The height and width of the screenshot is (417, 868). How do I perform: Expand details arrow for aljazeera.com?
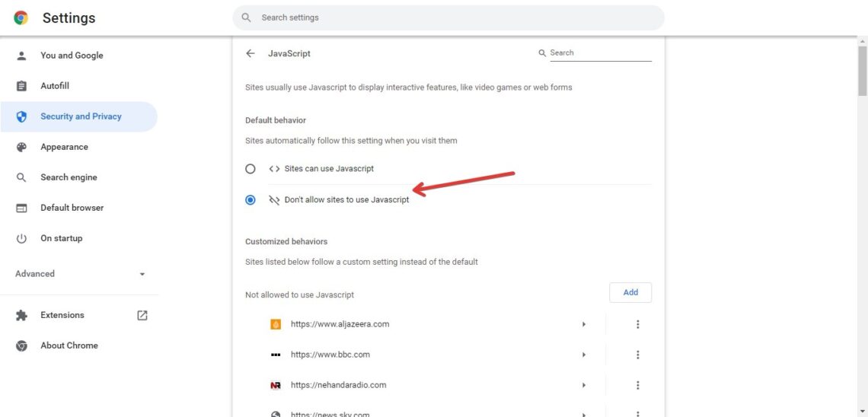coord(584,324)
